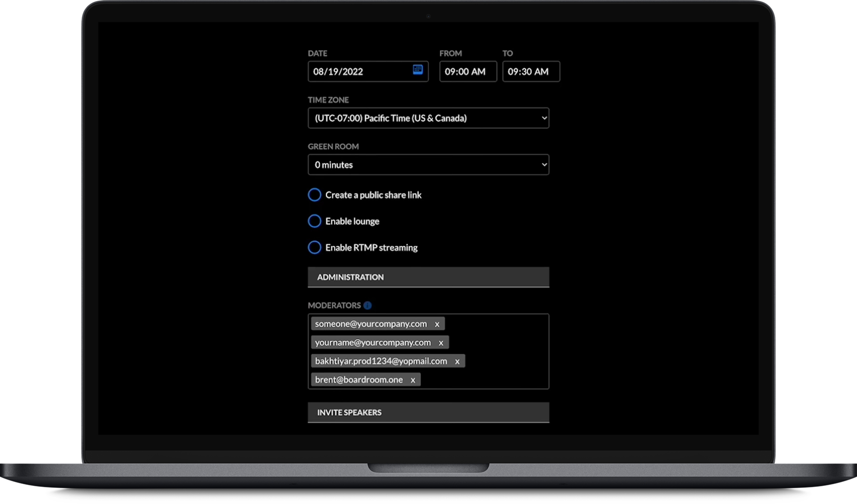Click the Create a public share link label

[374, 195]
